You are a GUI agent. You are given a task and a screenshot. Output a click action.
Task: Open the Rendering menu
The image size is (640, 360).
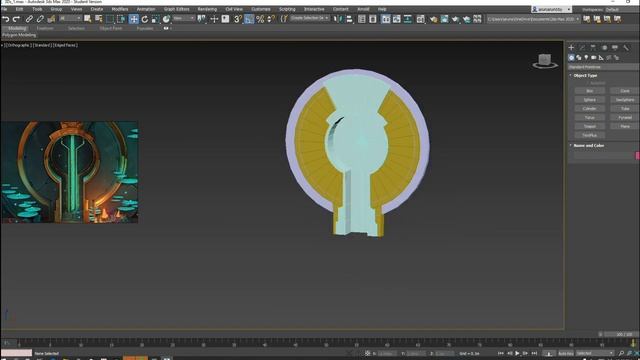207,9
